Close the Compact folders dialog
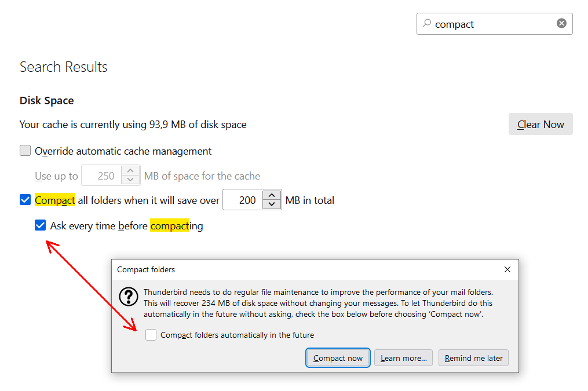This screenshot has height=391, width=588. [x=507, y=269]
